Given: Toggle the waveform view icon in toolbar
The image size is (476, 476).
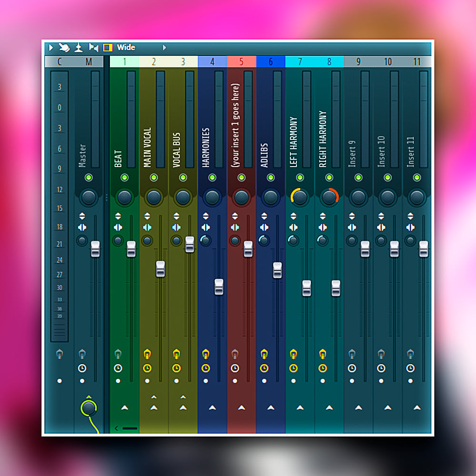Looking at the screenshot, I should 93,48.
